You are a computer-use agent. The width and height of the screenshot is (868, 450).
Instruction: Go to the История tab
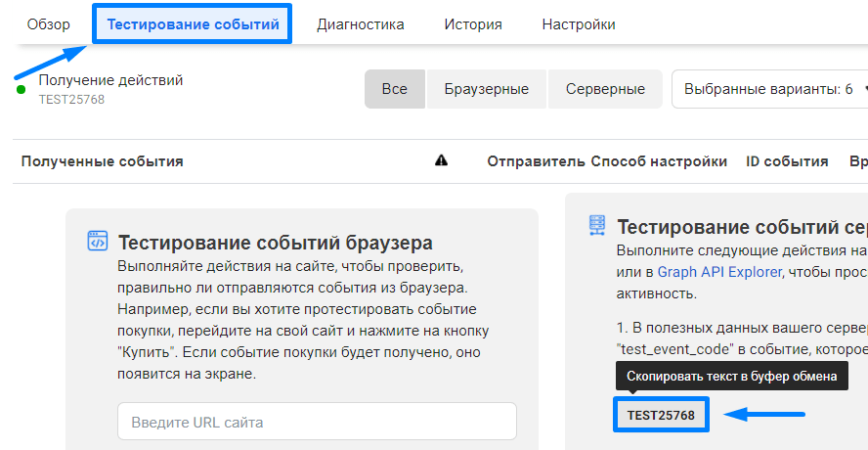click(x=473, y=24)
